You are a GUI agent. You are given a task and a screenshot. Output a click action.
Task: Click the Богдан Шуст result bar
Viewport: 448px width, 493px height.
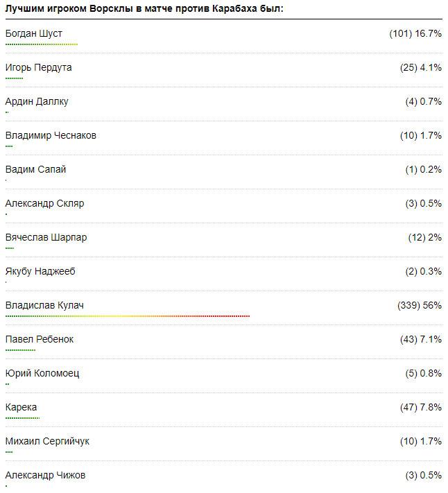(x=42, y=44)
